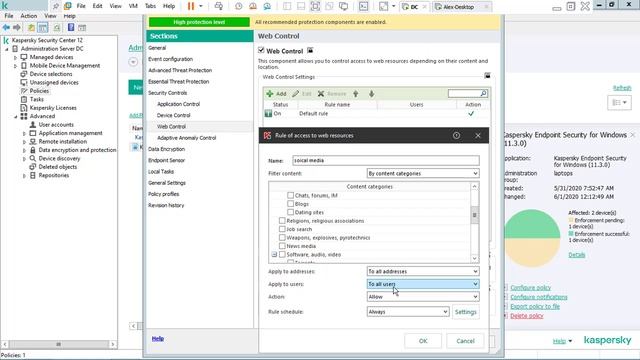This screenshot has width=640, height=360.
Task: Check the Dating sites category
Action: point(290,212)
